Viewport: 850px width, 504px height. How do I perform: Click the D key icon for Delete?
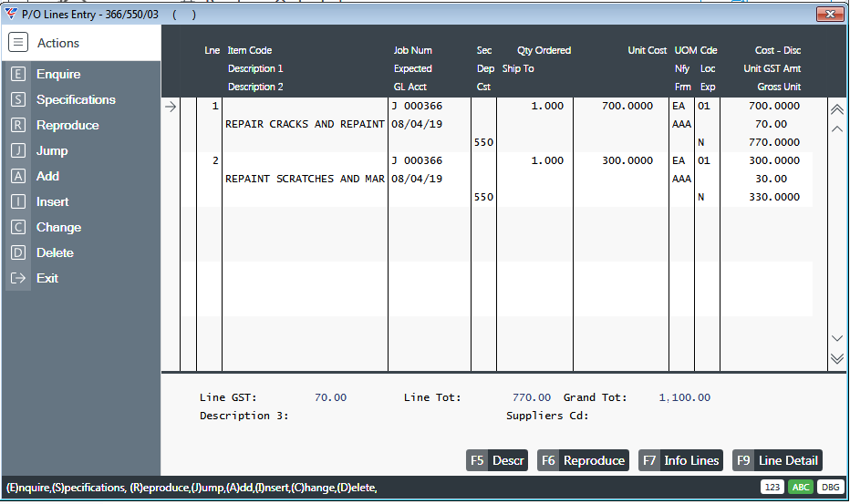(18, 252)
